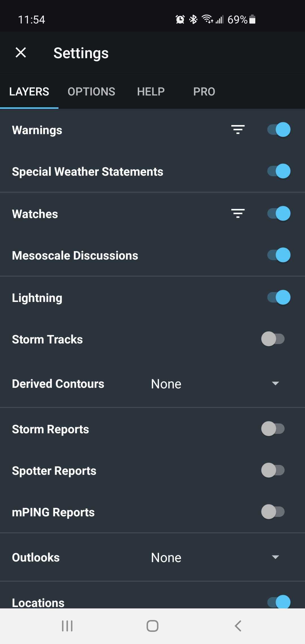Open the HELP tab
Screen dimensions: 305x644
click(151, 92)
